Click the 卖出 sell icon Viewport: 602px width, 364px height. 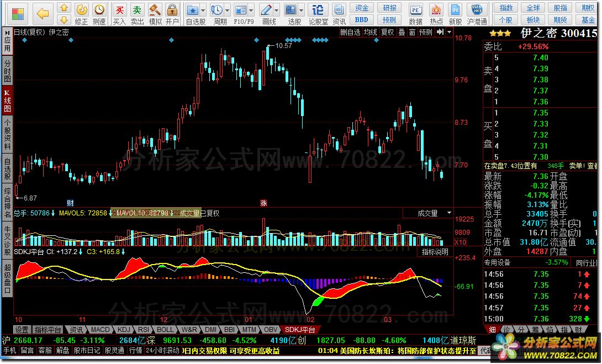[x=137, y=14]
